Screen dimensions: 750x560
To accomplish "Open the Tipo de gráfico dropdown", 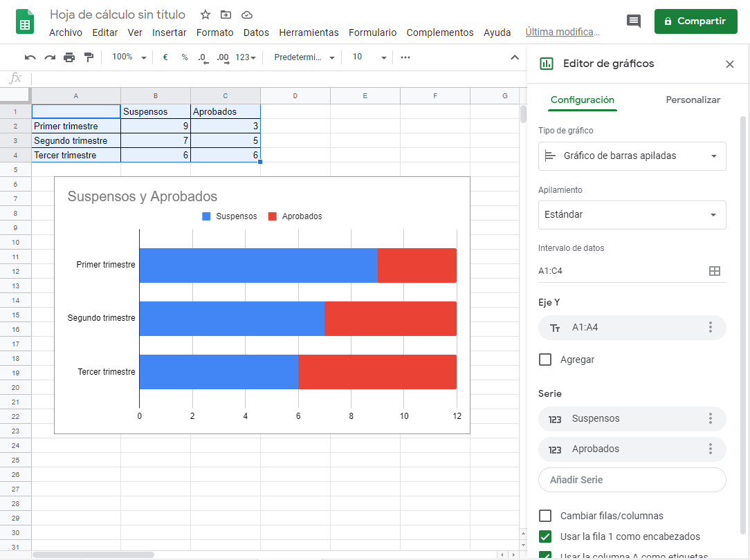I will 632,156.
